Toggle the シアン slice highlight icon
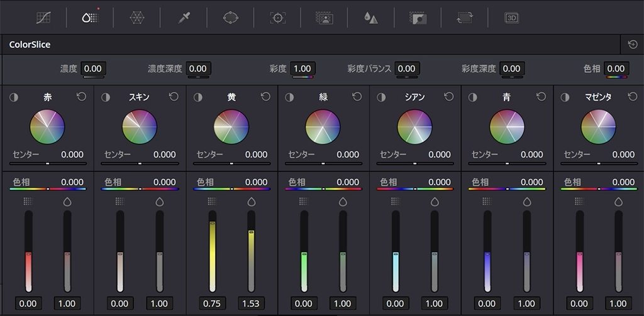Image resolution: width=644 pixels, height=316 pixels. [381, 97]
